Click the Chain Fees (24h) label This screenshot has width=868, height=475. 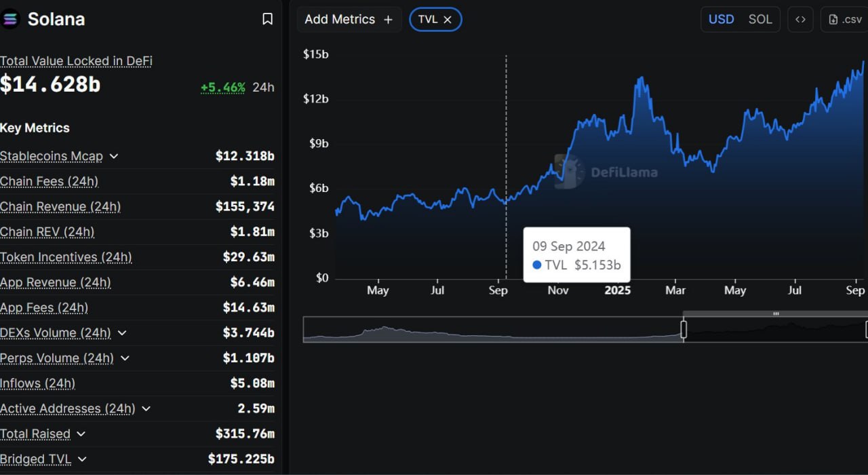click(49, 181)
